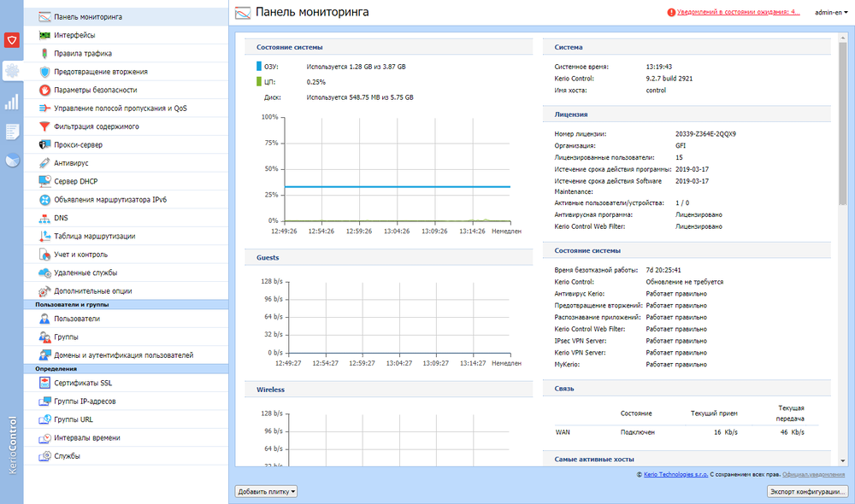Open the Kerio shield icon in the left rail
The image size is (855, 504).
pyautogui.click(x=11, y=40)
